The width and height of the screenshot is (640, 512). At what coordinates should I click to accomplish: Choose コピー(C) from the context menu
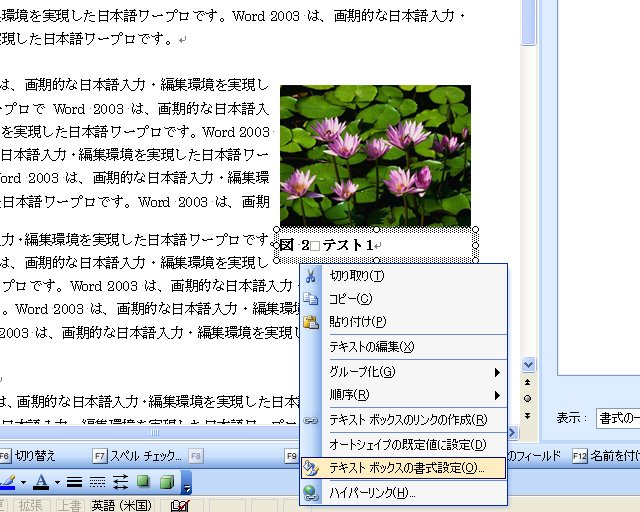403,299
